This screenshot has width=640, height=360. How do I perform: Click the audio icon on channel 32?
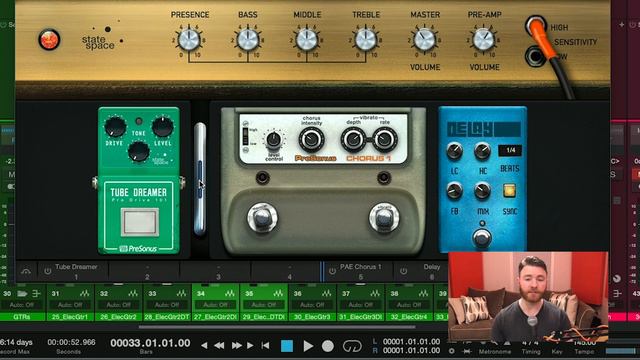[x=133, y=293]
